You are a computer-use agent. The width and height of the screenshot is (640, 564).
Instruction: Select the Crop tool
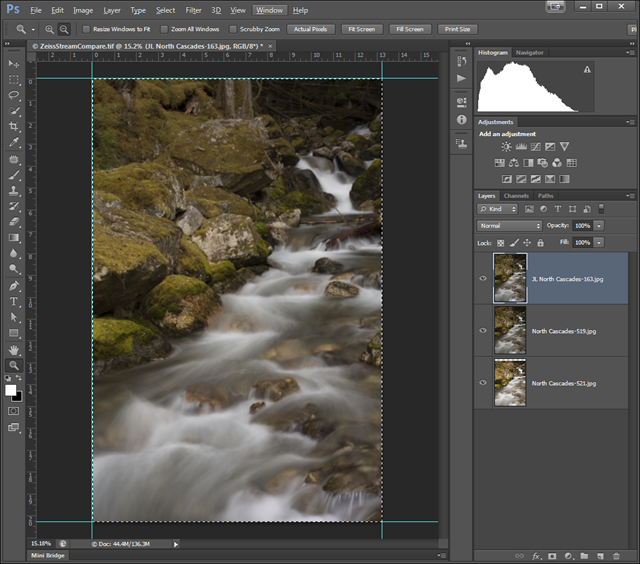tap(14, 127)
